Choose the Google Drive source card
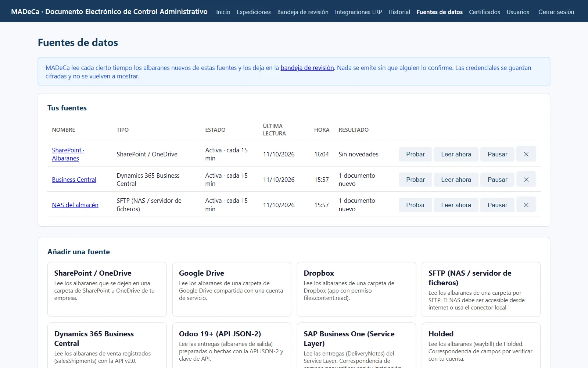This screenshot has width=588, height=368. pyautogui.click(x=232, y=289)
